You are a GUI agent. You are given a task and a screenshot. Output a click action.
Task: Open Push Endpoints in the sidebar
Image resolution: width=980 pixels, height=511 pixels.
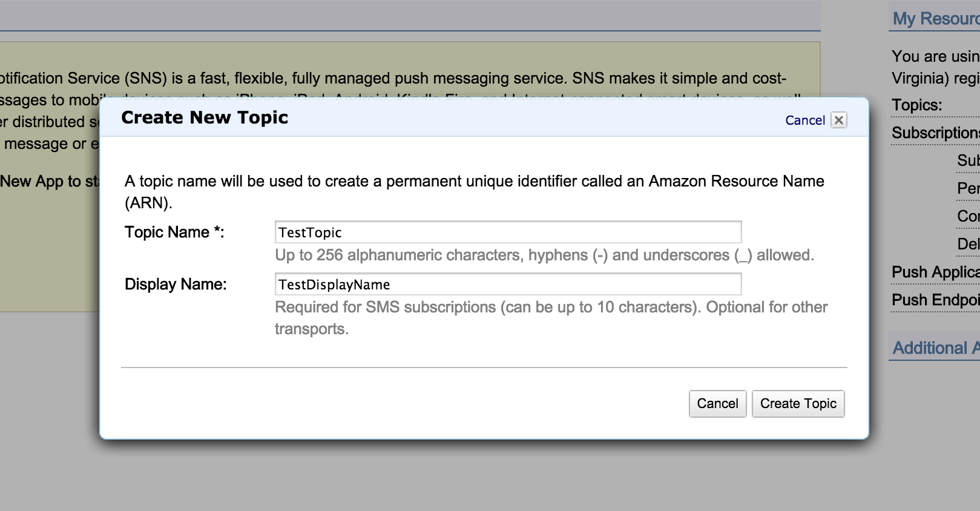click(x=935, y=300)
